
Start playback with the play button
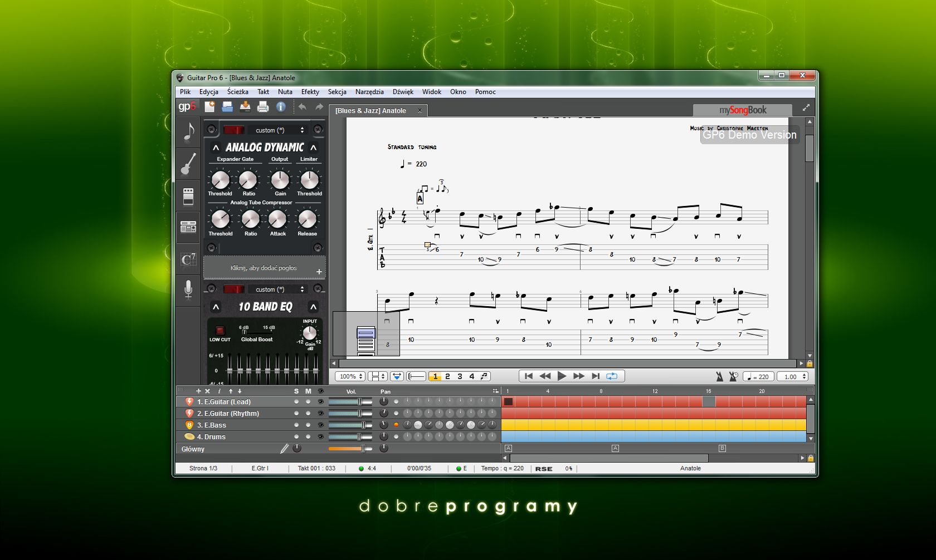coord(562,376)
